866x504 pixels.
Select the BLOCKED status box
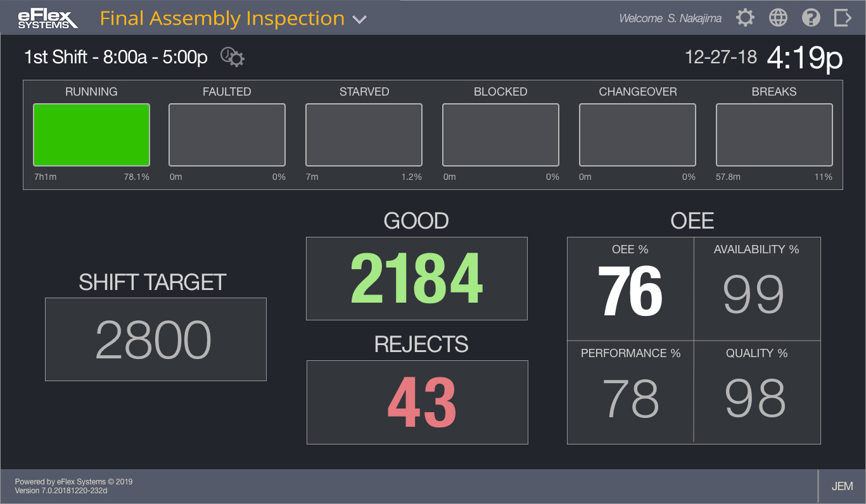[500, 135]
